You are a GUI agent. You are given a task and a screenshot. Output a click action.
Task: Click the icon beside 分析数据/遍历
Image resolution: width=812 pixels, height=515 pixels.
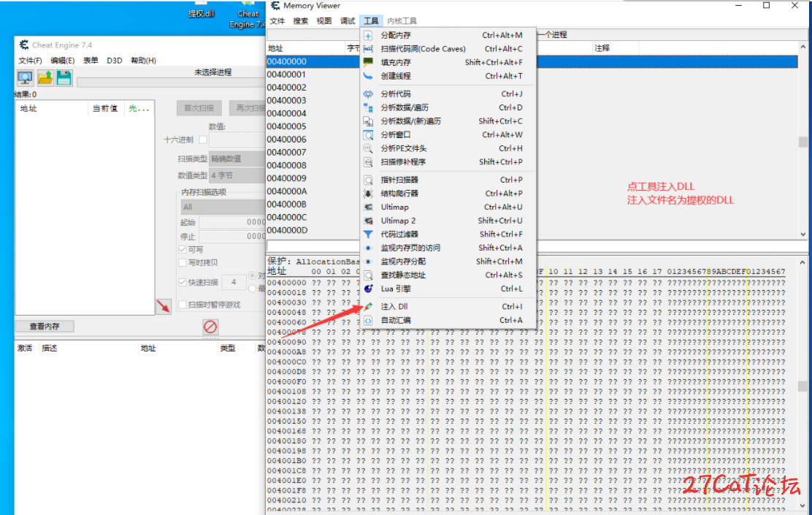pos(368,107)
